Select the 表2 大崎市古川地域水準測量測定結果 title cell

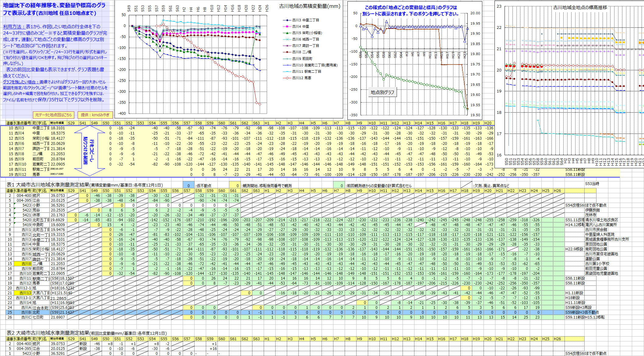click(87, 333)
